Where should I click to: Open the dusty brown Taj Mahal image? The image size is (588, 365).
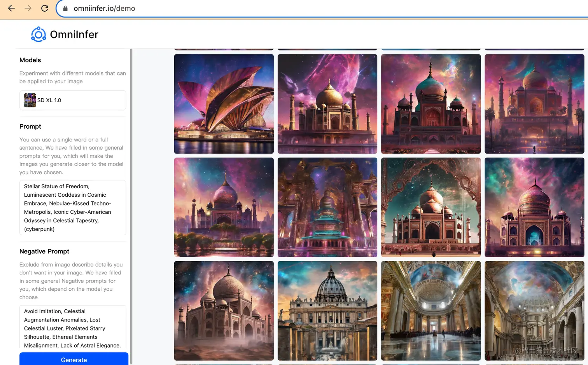(x=224, y=311)
